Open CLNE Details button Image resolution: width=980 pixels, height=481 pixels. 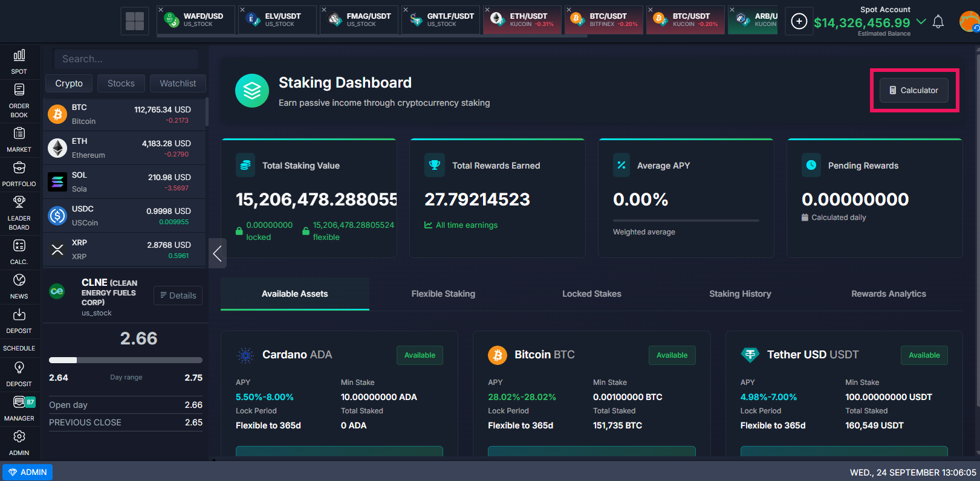click(178, 295)
